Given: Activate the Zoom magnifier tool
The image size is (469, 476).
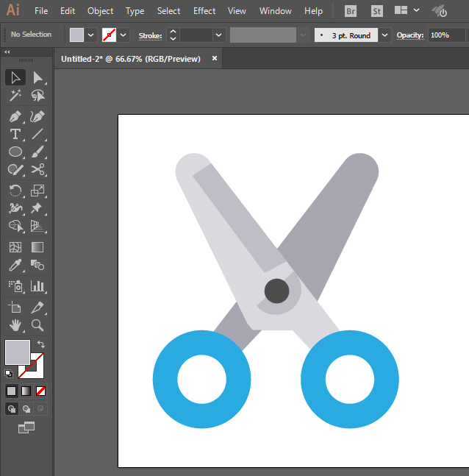Looking at the screenshot, I should point(37,324).
